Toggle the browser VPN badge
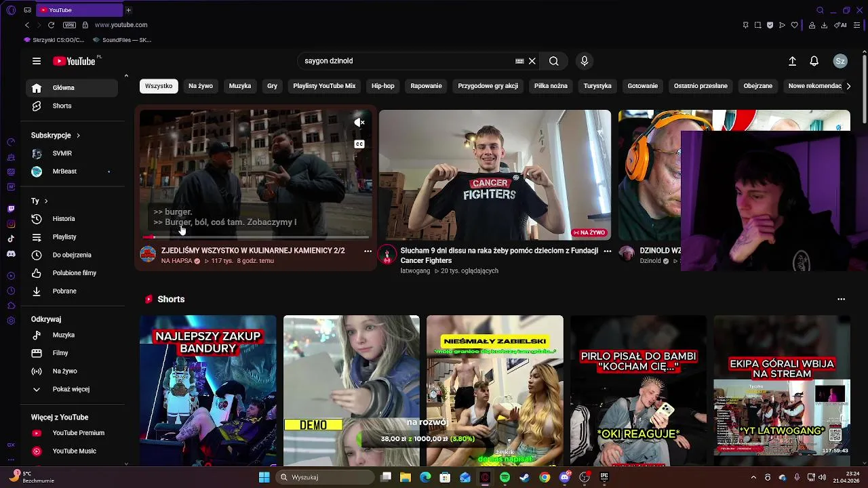Image resolution: width=868 pixels, height=488 pixels. [69, 25]
